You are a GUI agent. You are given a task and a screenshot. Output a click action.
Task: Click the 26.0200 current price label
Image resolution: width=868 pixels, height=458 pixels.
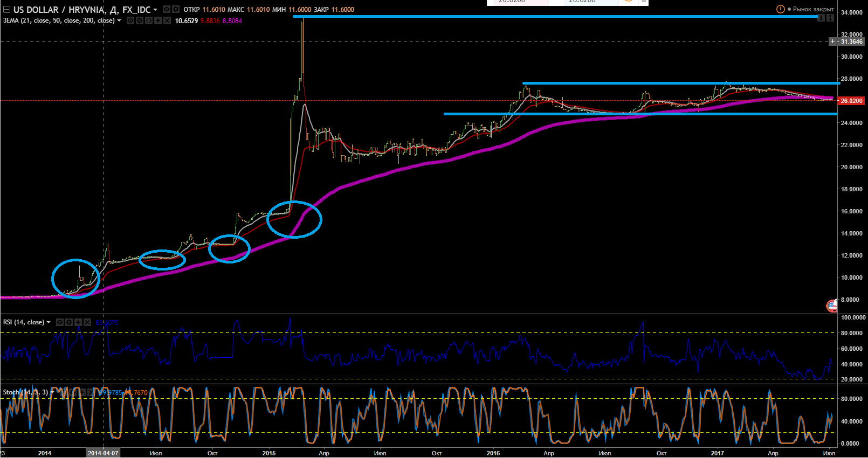click(852, 101)
